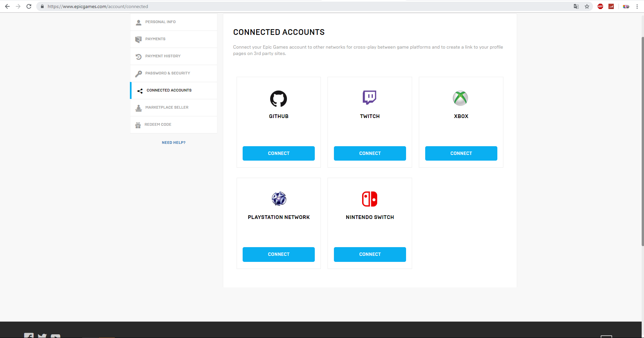This screenshot has width=644, height=338.
Task: Click the wallet icon beside Payments
Action: [x=138, y=40]
